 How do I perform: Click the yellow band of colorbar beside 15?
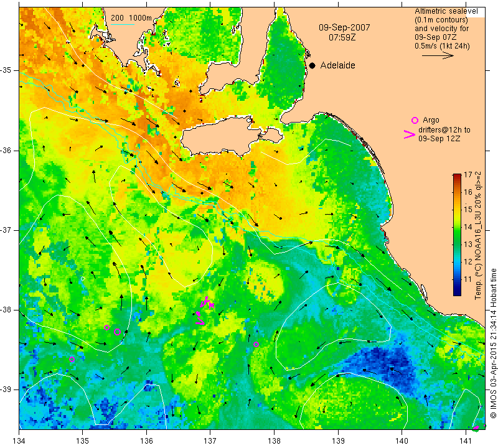pos(457,210)
